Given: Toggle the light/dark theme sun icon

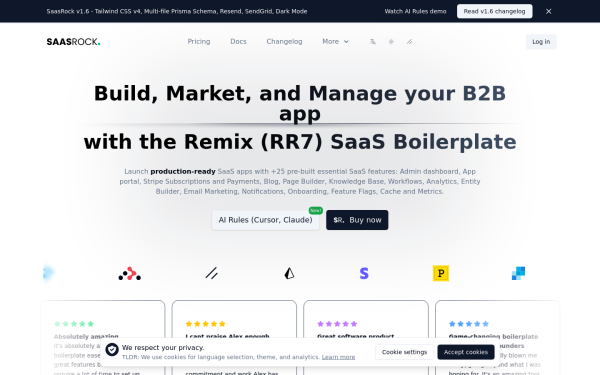Looking at the screenshot, I should click(391, 42).
